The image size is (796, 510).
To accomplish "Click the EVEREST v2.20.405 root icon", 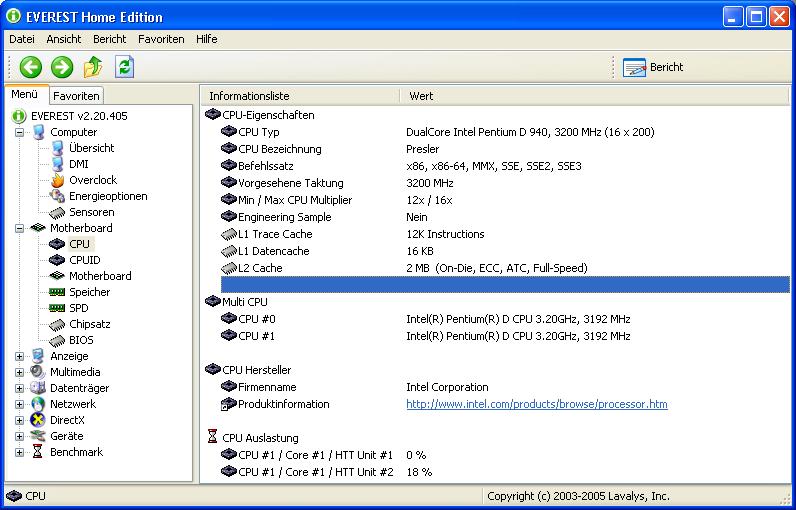I will (x=19, y=116).
